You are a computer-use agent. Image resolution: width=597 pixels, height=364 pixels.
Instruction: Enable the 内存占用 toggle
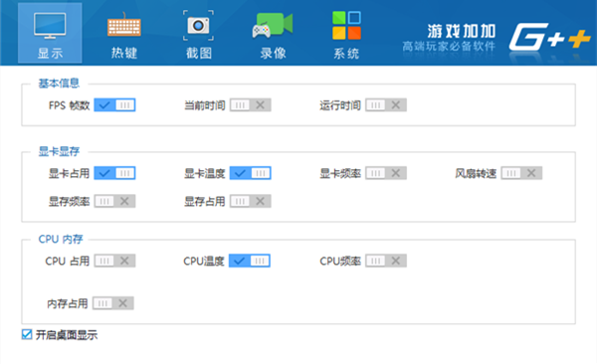pos(113,303)
